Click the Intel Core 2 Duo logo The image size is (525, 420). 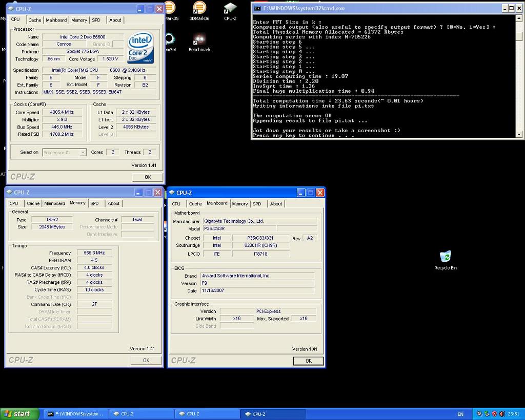coord(140,48)
